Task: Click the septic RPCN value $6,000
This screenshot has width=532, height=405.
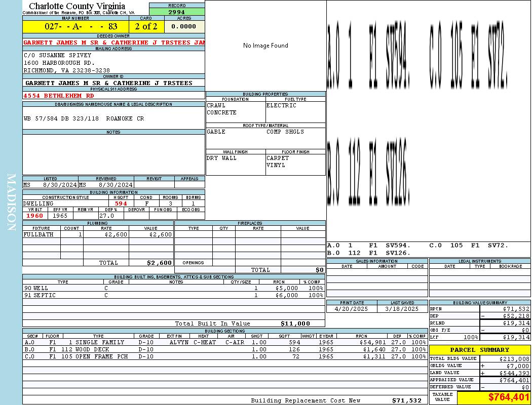Action: tap(287, 296)
